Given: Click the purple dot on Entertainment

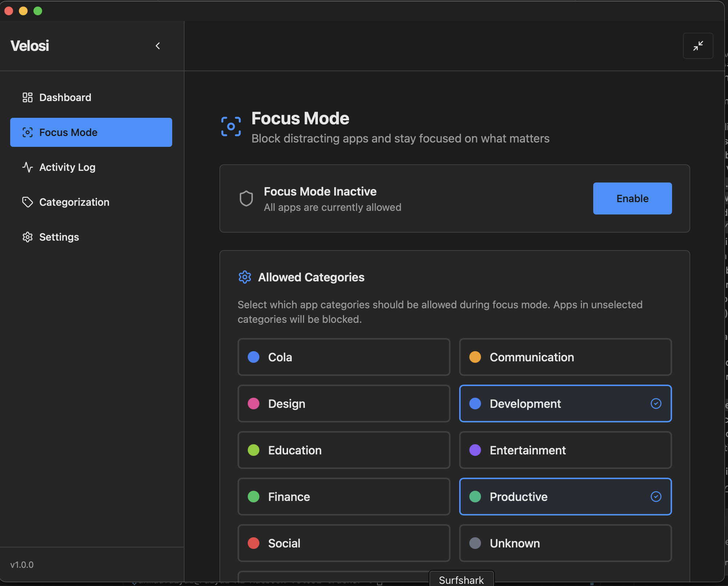Looking at the screenshot, I should [x=475, y=450].
